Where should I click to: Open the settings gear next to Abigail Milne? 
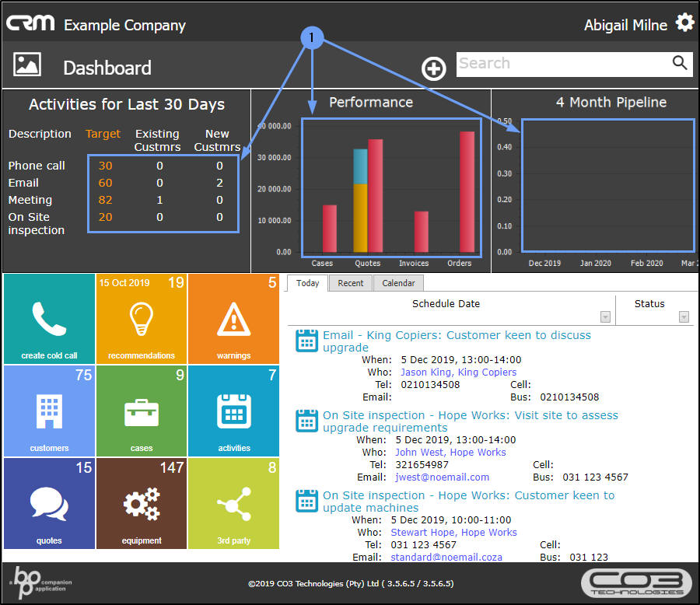tap(684, 23)
